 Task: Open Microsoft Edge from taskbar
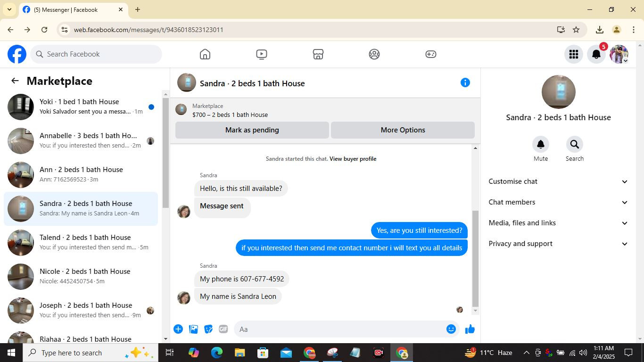[x=216, y=353]
